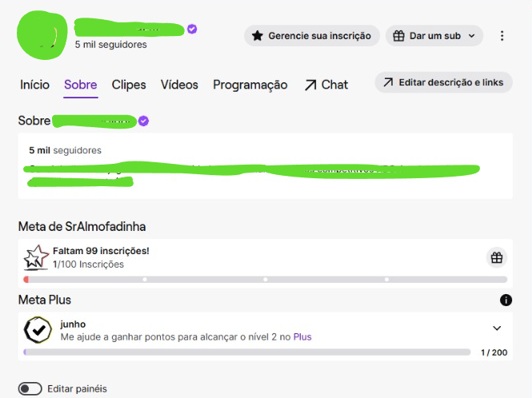Click the first milestone dot on the subscription bar
Image resolution: width=532 pixels, height=398 pixels.
click(x=145, y=280)
